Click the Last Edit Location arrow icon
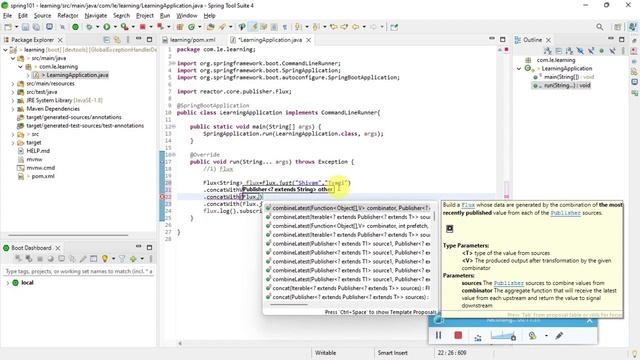640x360 pixels. point(334,27)
